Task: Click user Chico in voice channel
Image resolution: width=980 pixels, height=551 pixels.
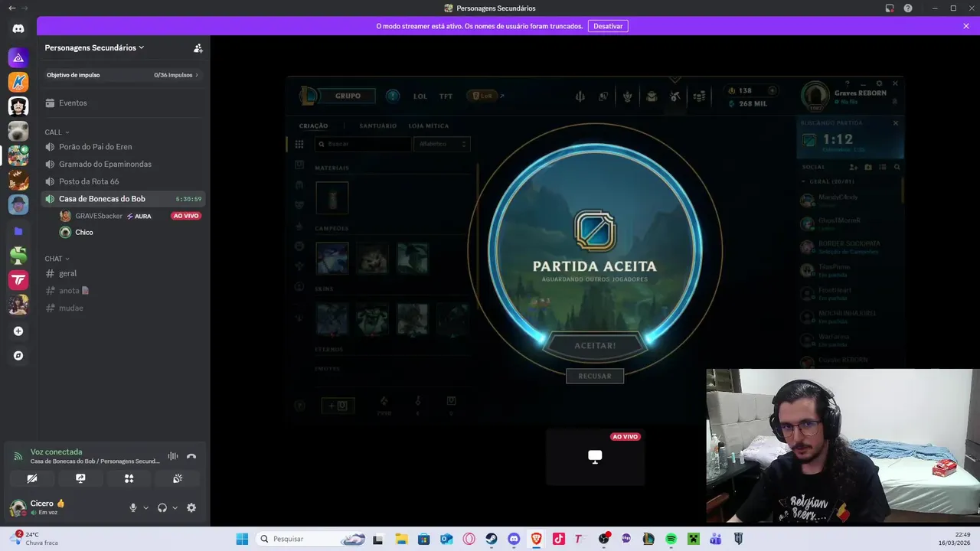Action: [x=130, y=232]
